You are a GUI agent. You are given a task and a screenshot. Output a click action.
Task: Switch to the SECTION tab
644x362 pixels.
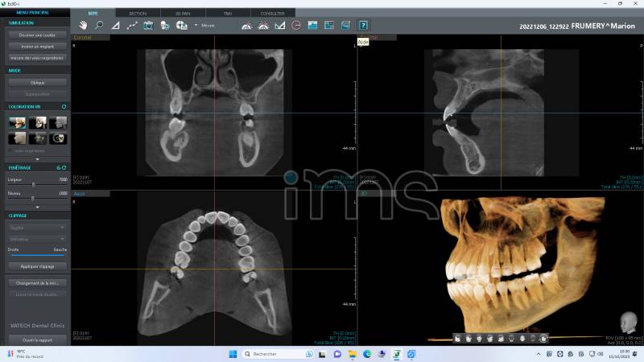coord(138,14)
